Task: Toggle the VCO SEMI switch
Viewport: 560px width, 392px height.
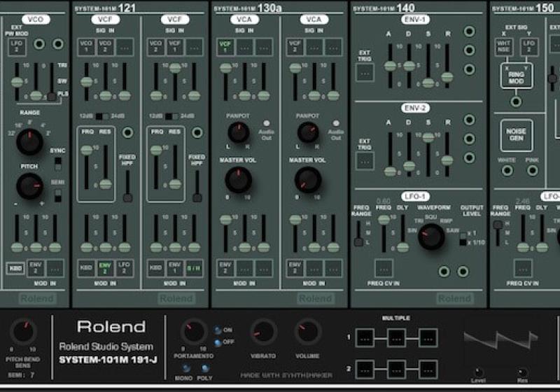Action: click(x=58, y=195)
